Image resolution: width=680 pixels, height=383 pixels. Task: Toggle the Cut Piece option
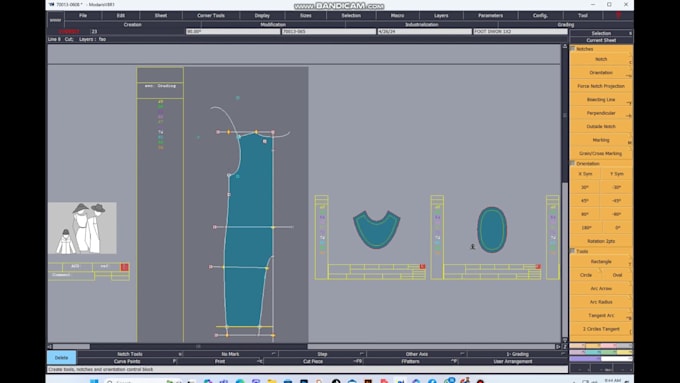[313, 361]
